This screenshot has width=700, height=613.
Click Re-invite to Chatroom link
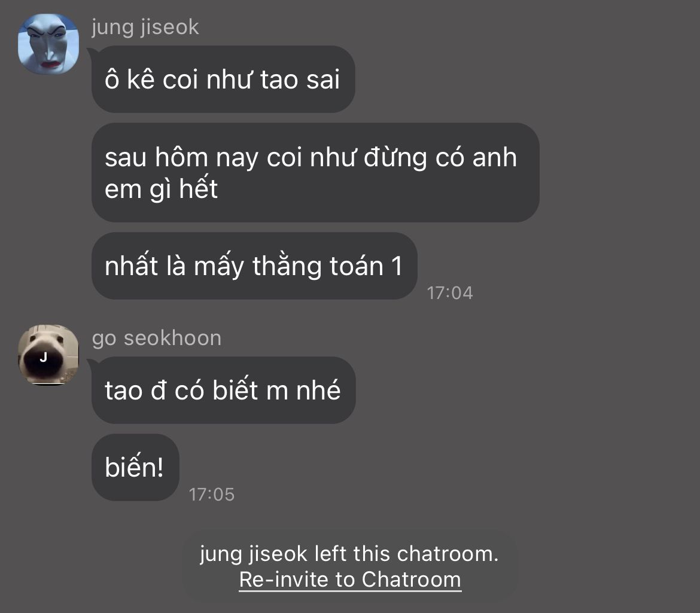click(x=350, y=580)
